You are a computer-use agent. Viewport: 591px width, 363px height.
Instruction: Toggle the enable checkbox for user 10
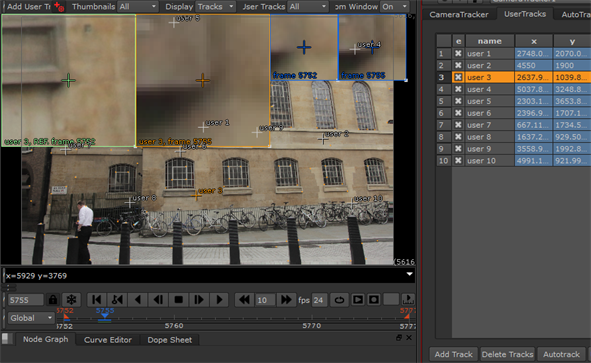458,161
